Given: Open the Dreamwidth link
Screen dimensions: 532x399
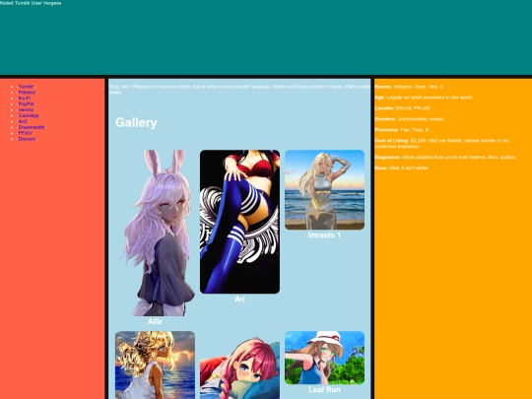Looking at the screenshot, I should point(32,127).
